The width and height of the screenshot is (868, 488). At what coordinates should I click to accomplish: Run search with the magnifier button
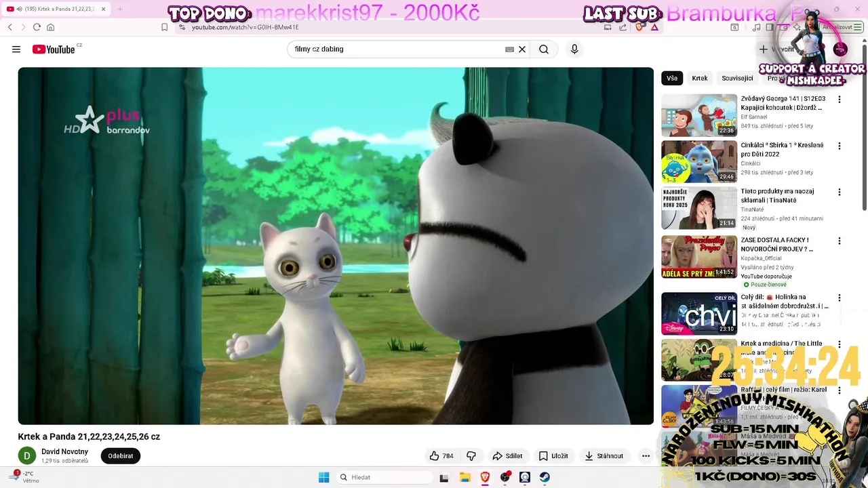click(544, 49)
